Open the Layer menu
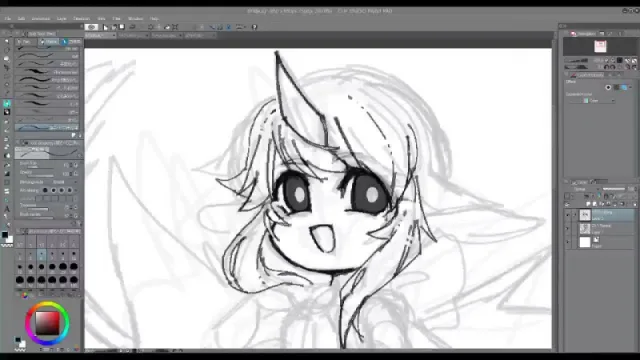Viewport: 640px width, 360px height. point(62,19)
